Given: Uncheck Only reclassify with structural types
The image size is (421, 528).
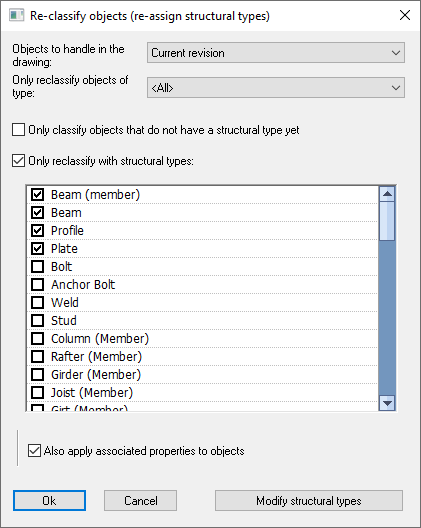Looking at the screenshot, I should [19, 161].
